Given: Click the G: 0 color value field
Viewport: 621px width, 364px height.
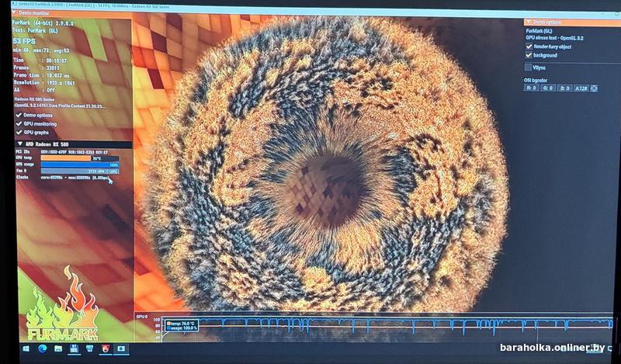Looking at the screenshot, I should tap(548, 88).
